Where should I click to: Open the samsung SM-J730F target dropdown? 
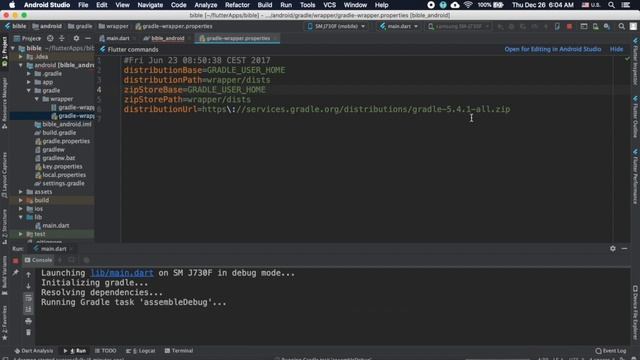point(459,27)
